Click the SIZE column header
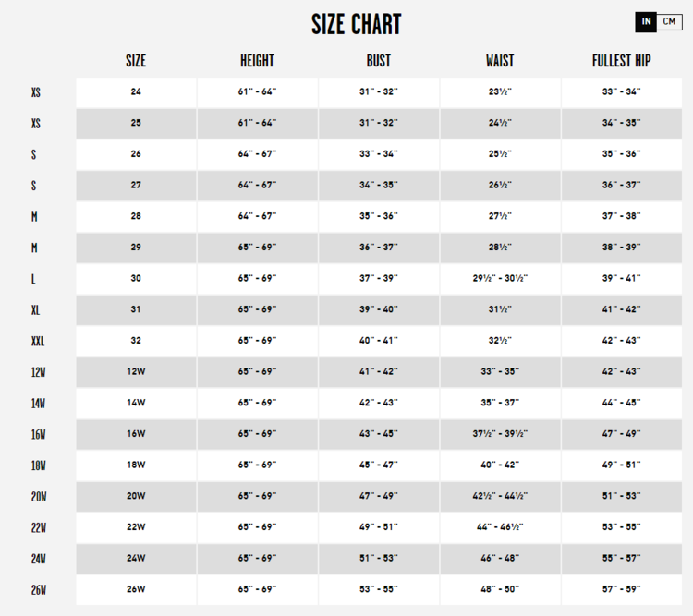Image resolution: width=693 pixels, height=616 pixels. pyautogui.click(x=136, y=61)
